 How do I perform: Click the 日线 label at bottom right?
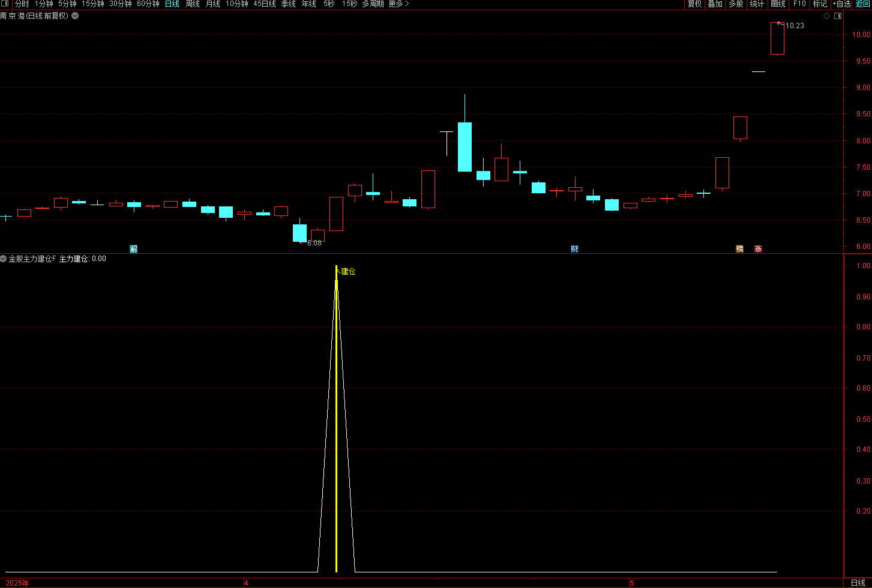(858, 583)
